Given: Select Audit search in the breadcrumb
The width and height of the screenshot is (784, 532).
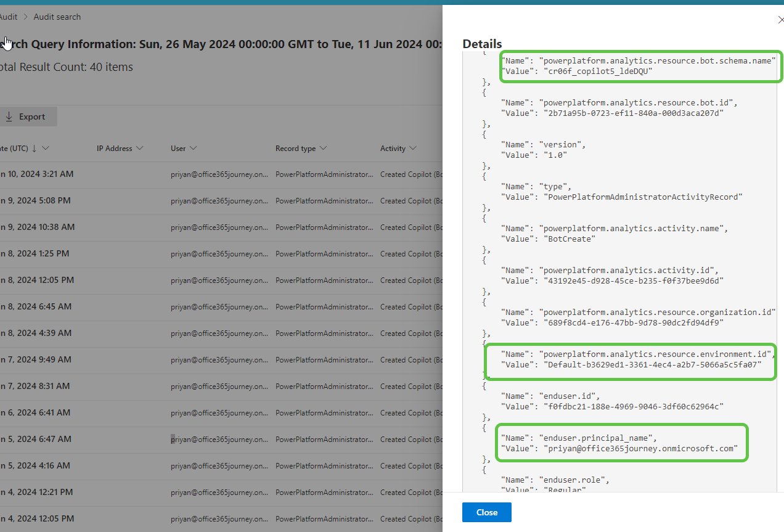Looking at the screenshot, I should (57, 17).
